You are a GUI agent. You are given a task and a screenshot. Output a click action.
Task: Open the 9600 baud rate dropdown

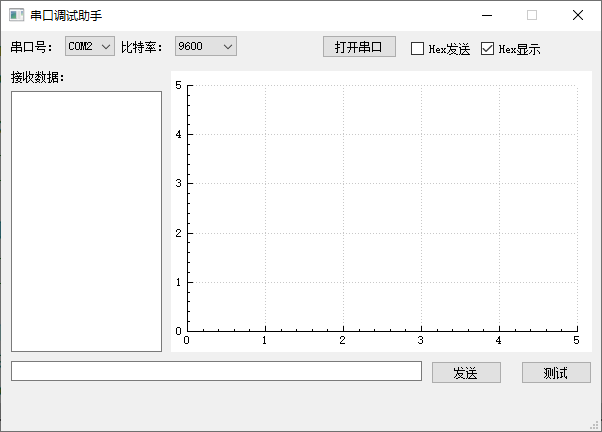click(x=206, y=46)
